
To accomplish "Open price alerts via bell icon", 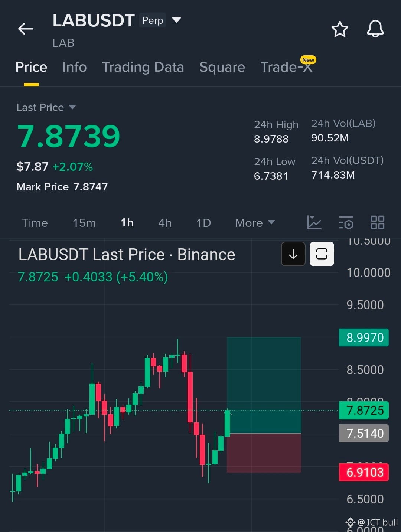I will pos(375,29).
